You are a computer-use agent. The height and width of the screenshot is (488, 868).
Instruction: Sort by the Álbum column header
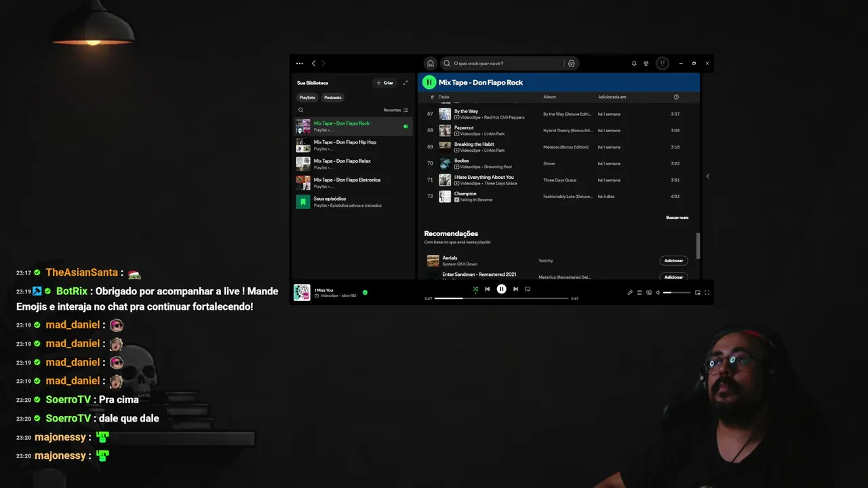[549, 97]
